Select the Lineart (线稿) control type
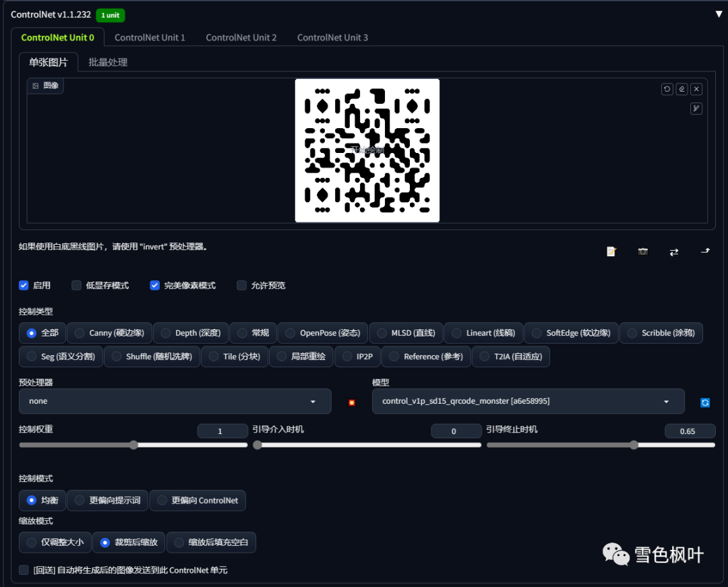Viewport: 728px width, 587px height. tap(483, 333)
